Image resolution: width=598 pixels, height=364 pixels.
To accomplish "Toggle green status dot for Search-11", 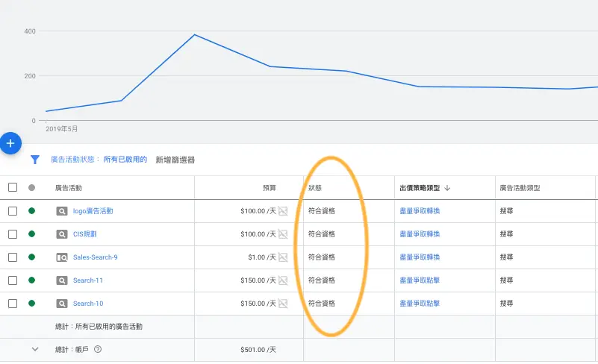I will pos(31,280).
